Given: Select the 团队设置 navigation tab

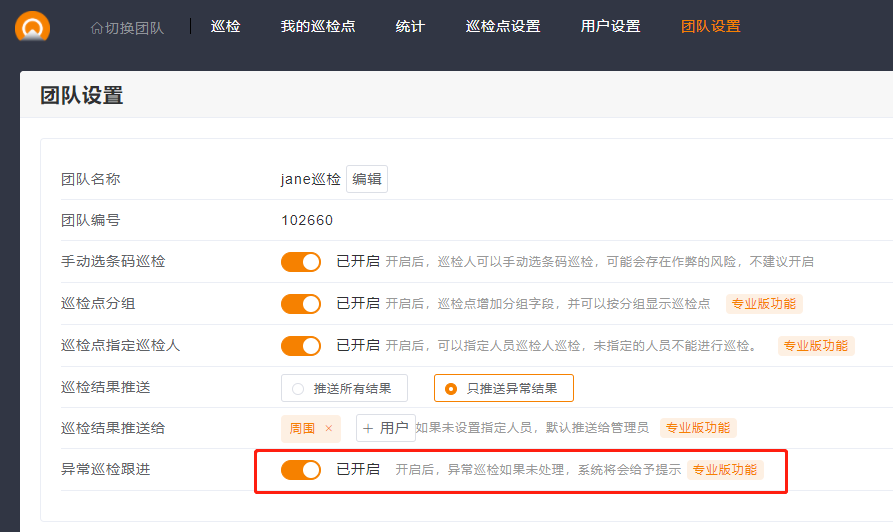Looking at the screenshot, I should [710, 26].
